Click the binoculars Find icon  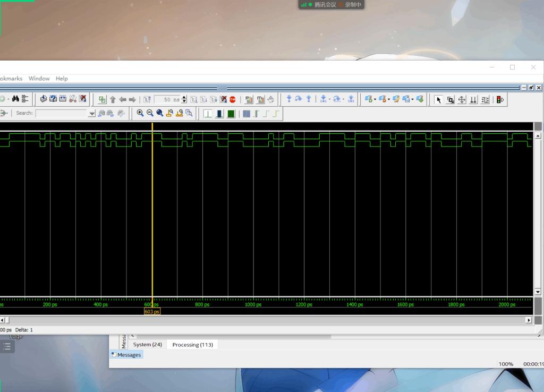[15, 99]
